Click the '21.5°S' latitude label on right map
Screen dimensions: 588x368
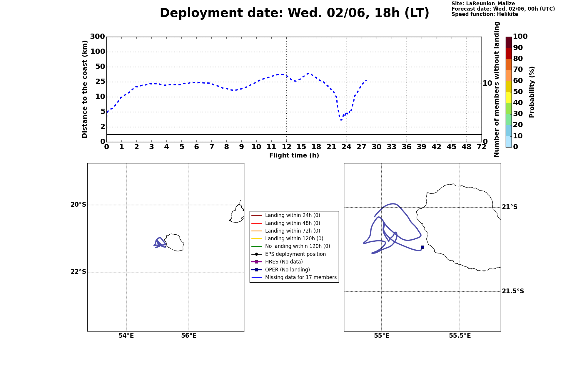513,291
